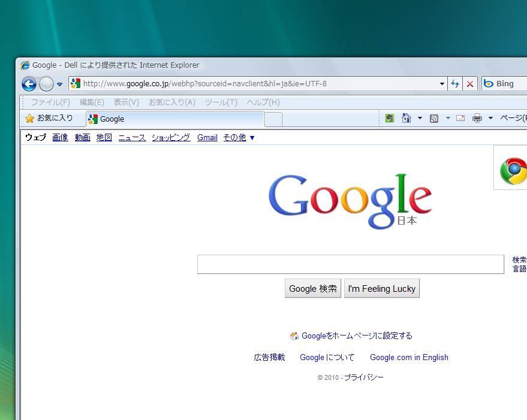Open the ショッピング shopping link
The width and height of the screenshot is (527, 420).
pos(171,137)
